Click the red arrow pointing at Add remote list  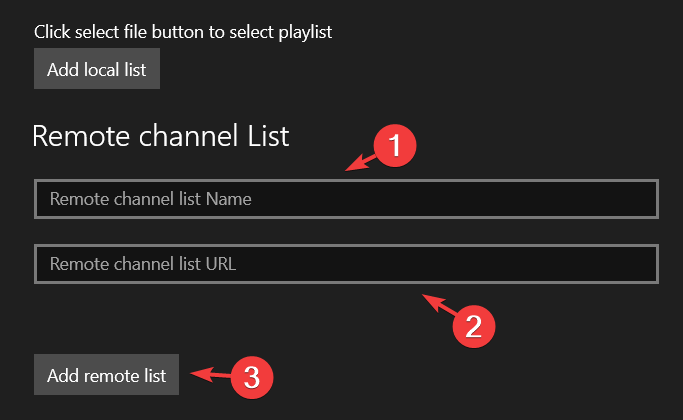click(211, 374)
